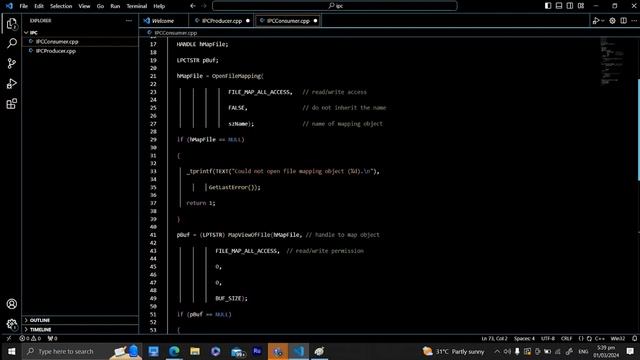Open Microsoft Edge from the taskbar

click(174, 351)
